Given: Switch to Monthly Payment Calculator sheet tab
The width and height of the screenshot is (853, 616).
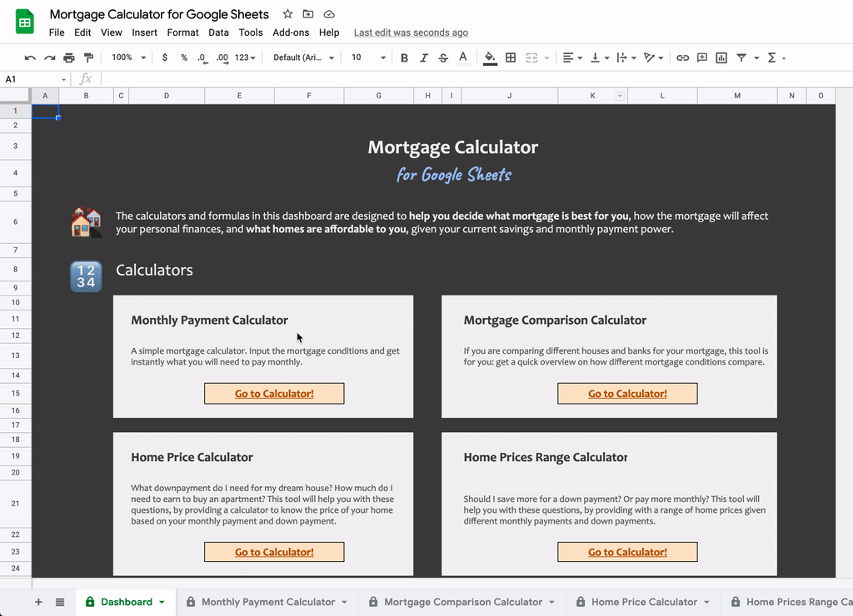Looking at the screenshot, I should point(267,602).
